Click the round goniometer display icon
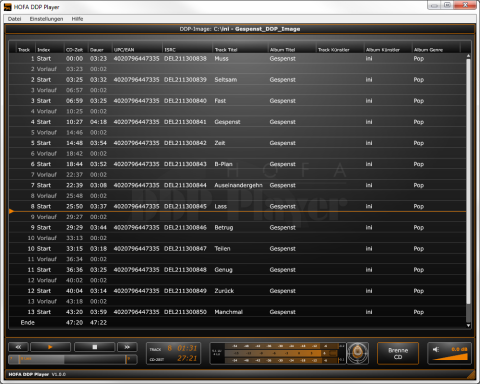480x384 pixels. click(x=358, y=353)
